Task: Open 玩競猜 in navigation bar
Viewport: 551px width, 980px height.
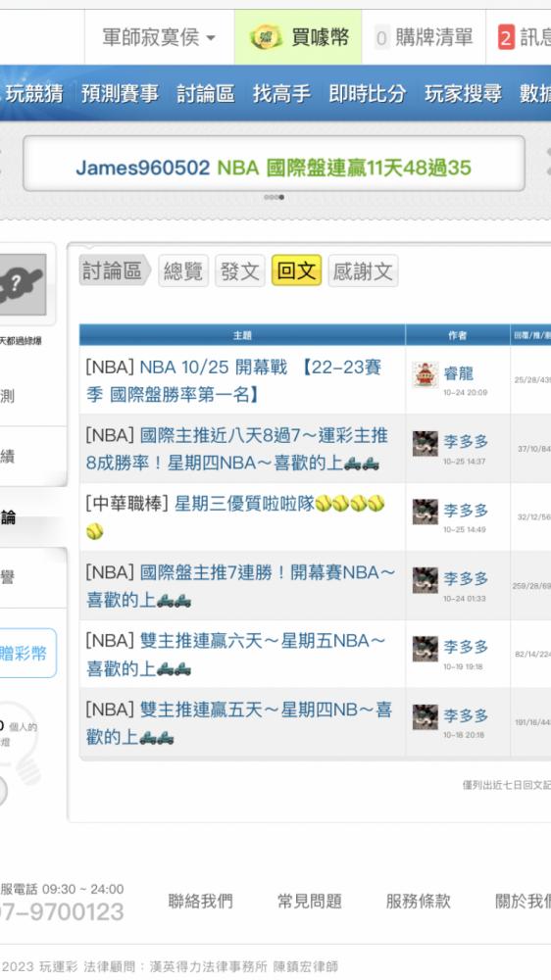Action: tap(34, 94)
